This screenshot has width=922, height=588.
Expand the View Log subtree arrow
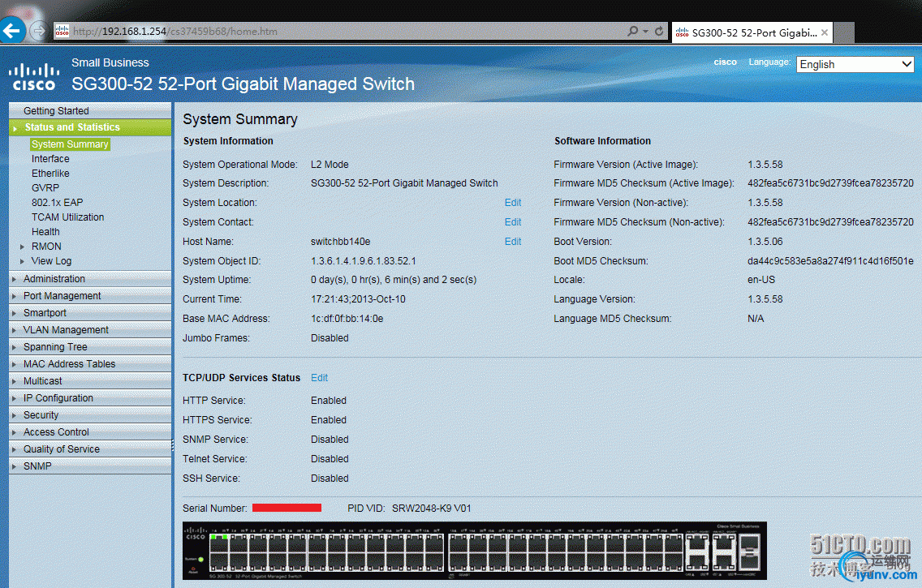pos(23,261)
